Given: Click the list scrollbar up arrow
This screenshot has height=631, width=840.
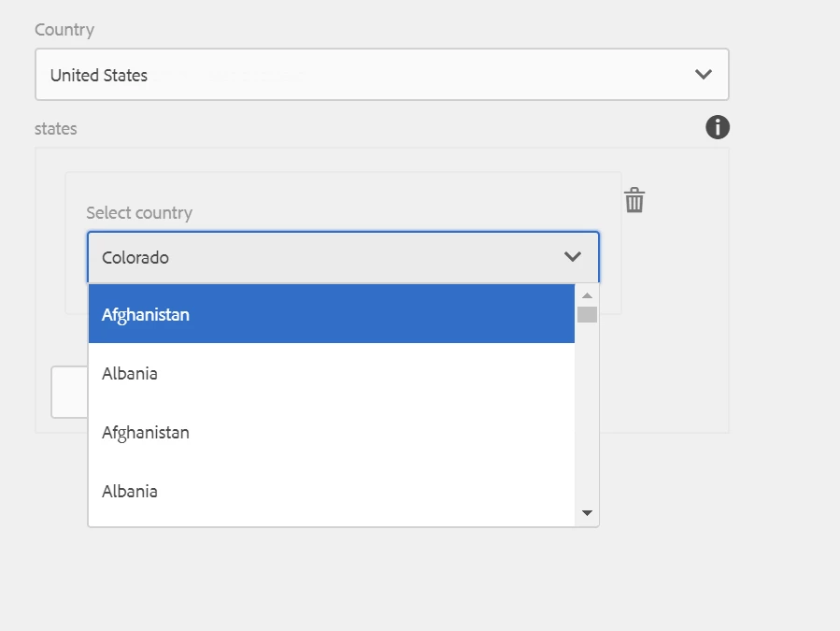Looking at the screenshot, I should 587,295.
